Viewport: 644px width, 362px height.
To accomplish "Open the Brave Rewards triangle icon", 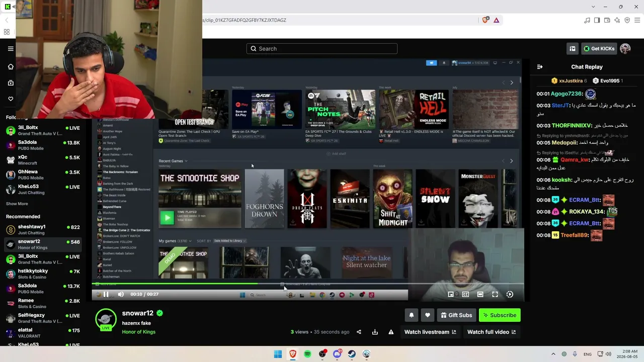I will coord(497,20).
